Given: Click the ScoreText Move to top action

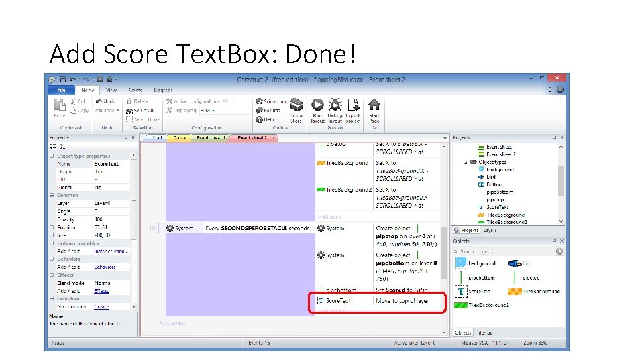Looking at the screenshot, I should point(378,301).
